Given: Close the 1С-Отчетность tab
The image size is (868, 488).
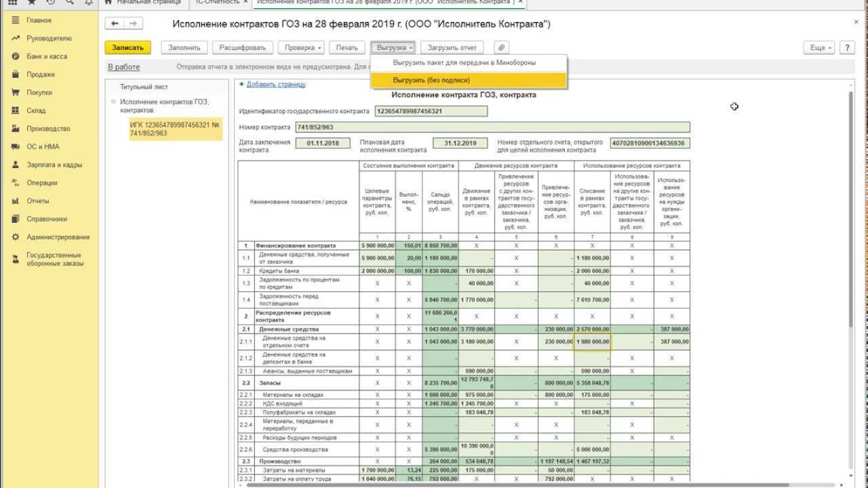Looking at the screenshot, I should [x=245, y=3].
